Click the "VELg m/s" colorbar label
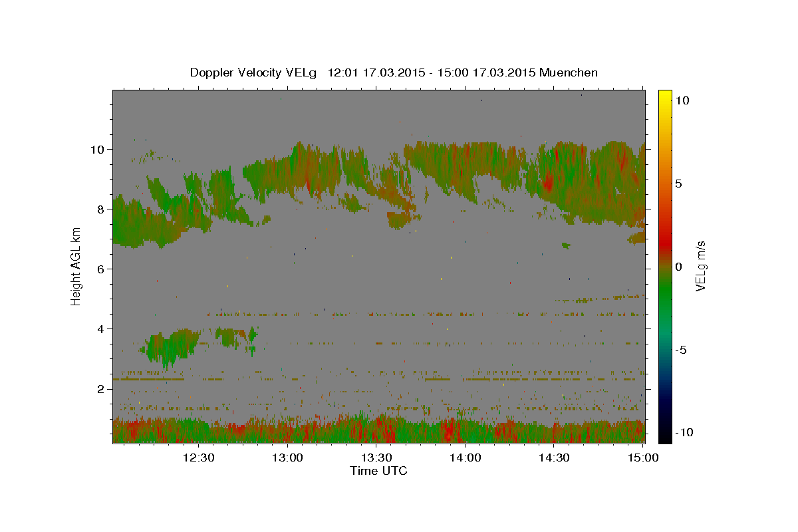 (x=700, y=266)
